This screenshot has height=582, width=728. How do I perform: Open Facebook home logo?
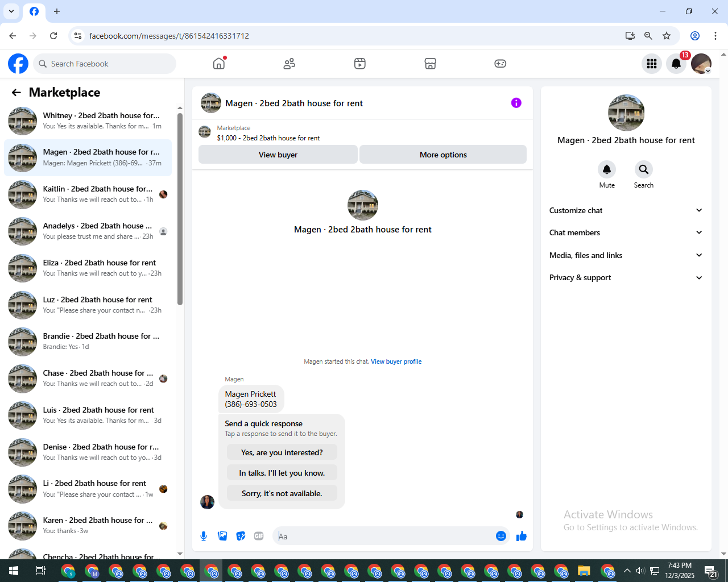(18, 64)
